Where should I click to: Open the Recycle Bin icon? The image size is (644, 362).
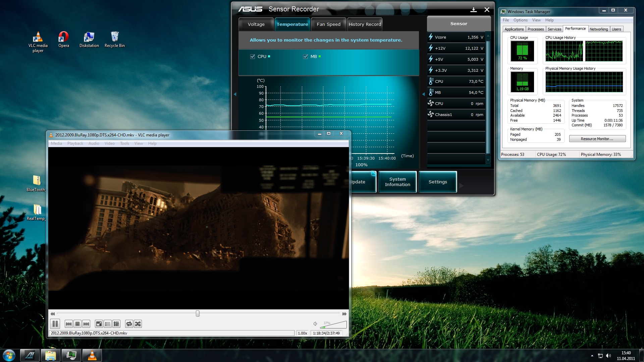(x=114, y=40)
